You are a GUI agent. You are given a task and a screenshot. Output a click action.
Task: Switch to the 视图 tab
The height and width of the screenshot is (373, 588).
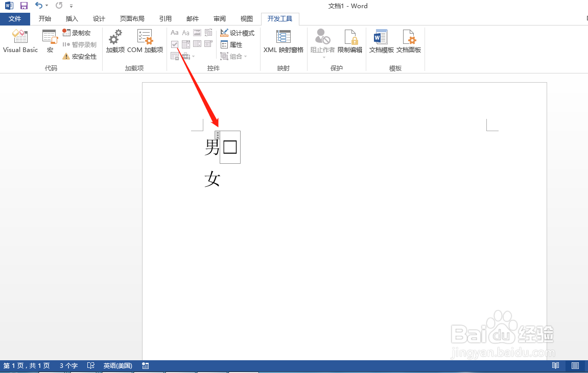coord(246,19)
